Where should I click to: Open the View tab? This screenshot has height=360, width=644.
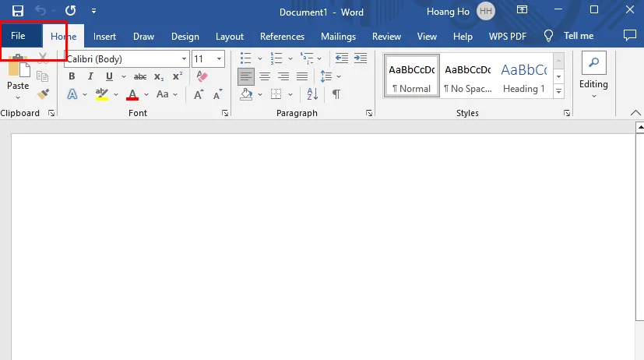[x=427, y=37]
